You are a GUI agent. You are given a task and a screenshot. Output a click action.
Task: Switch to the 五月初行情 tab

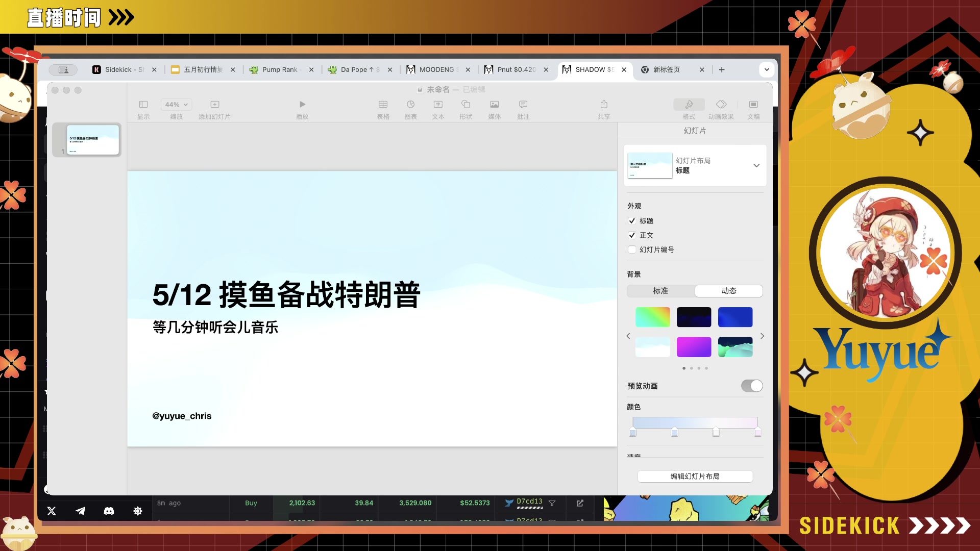coord(203,70)
